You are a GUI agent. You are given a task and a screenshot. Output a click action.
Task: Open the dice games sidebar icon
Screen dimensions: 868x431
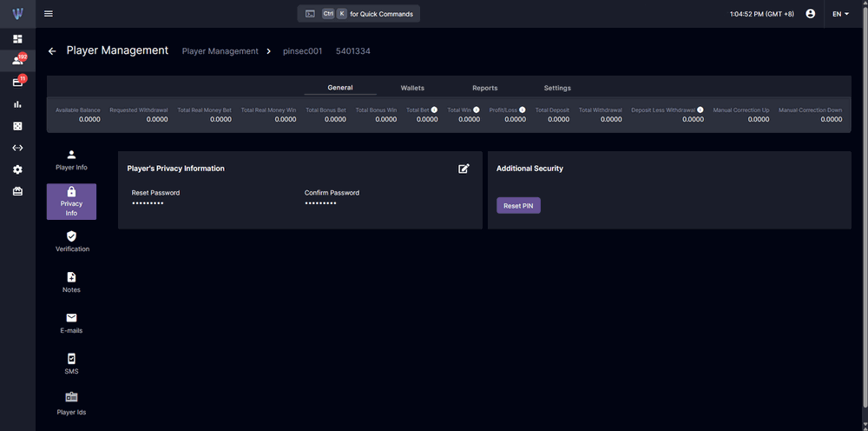coord(17,126)
